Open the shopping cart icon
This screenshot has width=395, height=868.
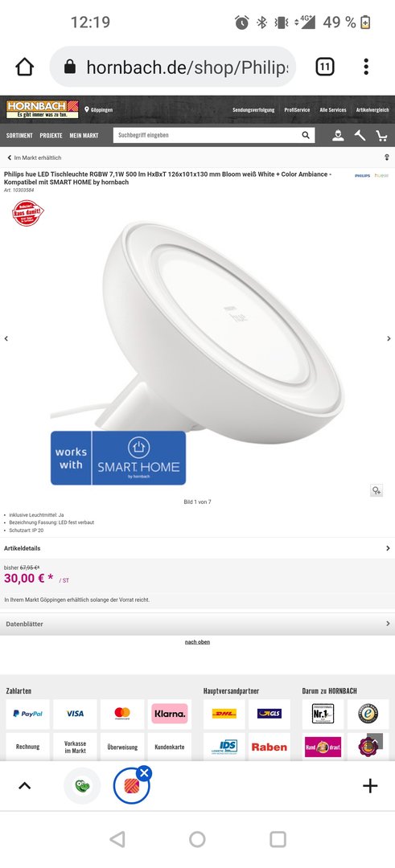381,135
